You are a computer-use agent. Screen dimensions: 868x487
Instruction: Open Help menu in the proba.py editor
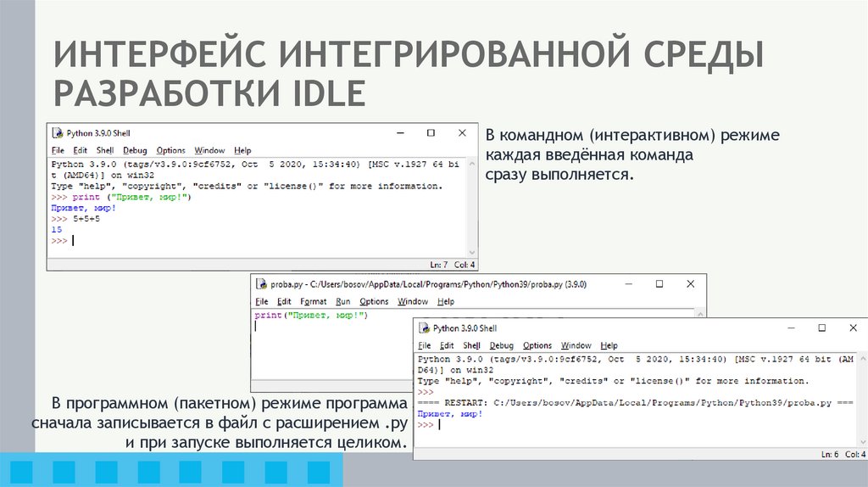[x=446, y=301]
